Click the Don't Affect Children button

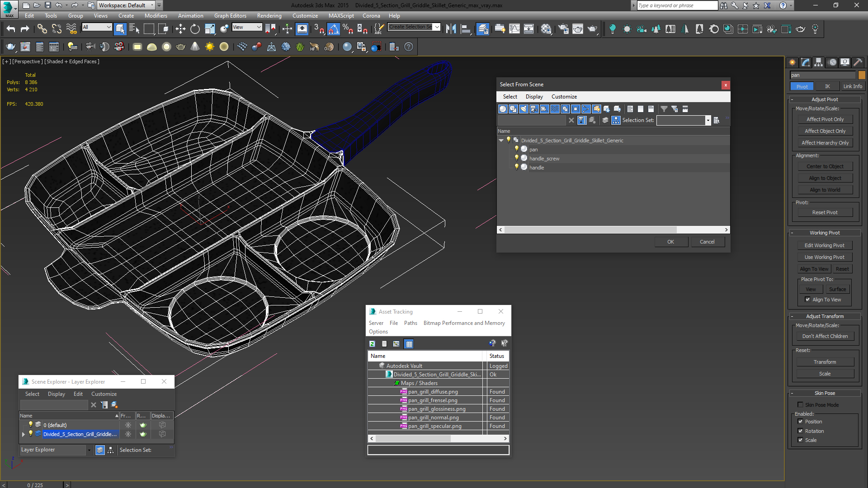(825, 336)
